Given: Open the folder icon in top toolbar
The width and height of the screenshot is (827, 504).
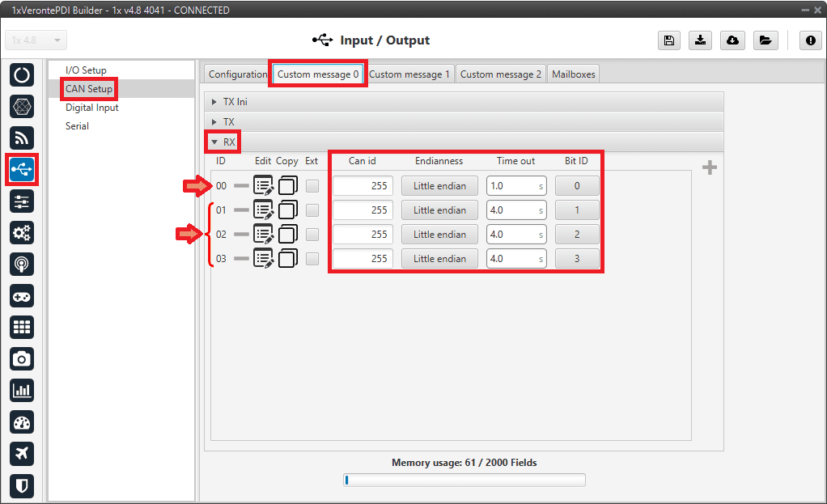Looking at the screenshot, I should (x=764, y=40).
